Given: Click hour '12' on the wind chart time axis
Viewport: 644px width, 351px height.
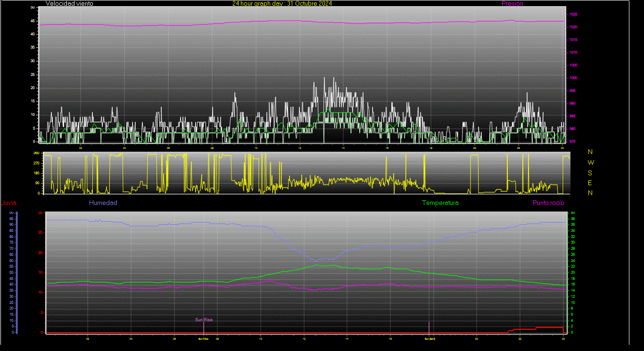Looking at the screenshot, I should click(x=300, y=148).
